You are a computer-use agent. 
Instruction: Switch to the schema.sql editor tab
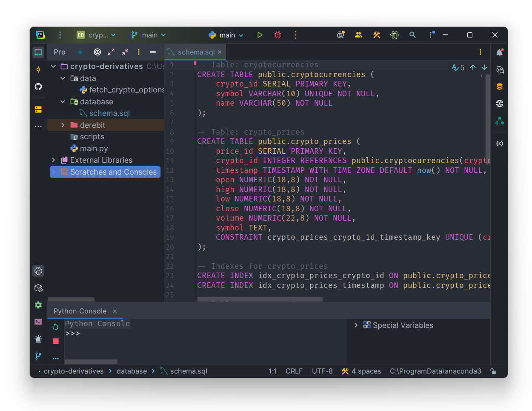[x=195, y=52]
